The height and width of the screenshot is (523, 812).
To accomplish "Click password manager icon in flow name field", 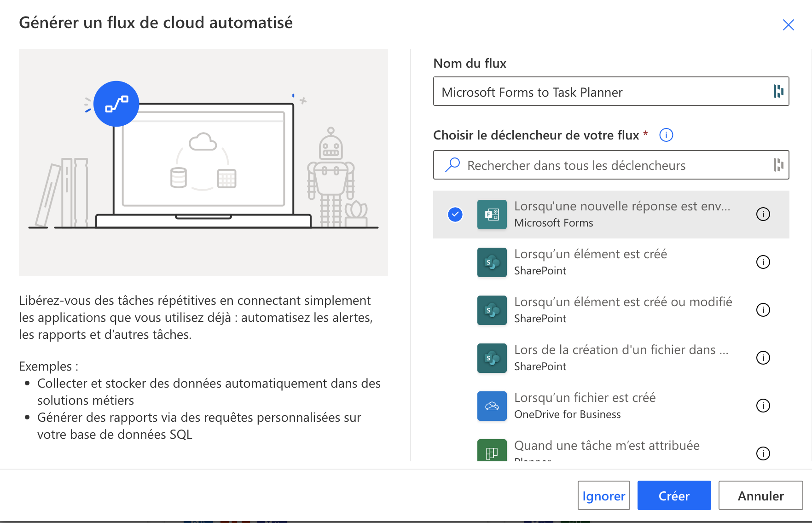I will [778, 91].
